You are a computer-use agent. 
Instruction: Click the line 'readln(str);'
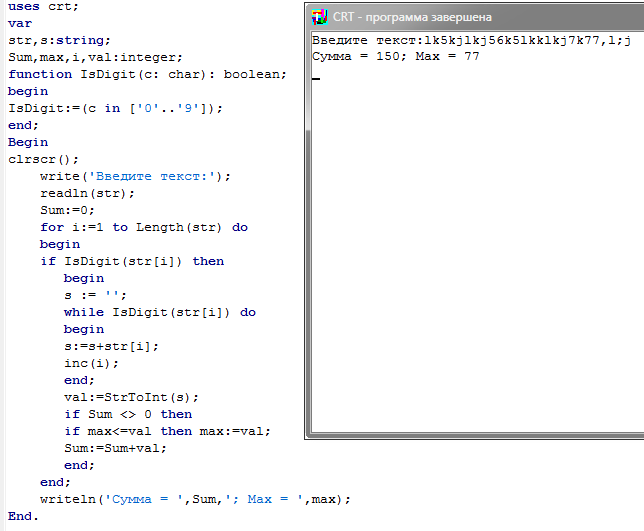point(87,193)
